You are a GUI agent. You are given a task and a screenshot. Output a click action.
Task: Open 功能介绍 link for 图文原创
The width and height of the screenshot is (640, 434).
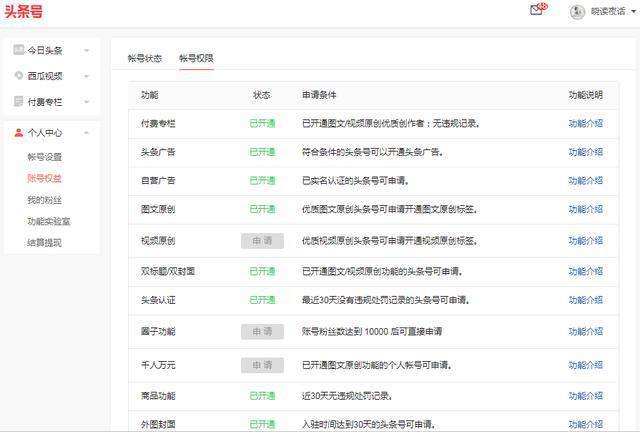(x=586, y=209)
